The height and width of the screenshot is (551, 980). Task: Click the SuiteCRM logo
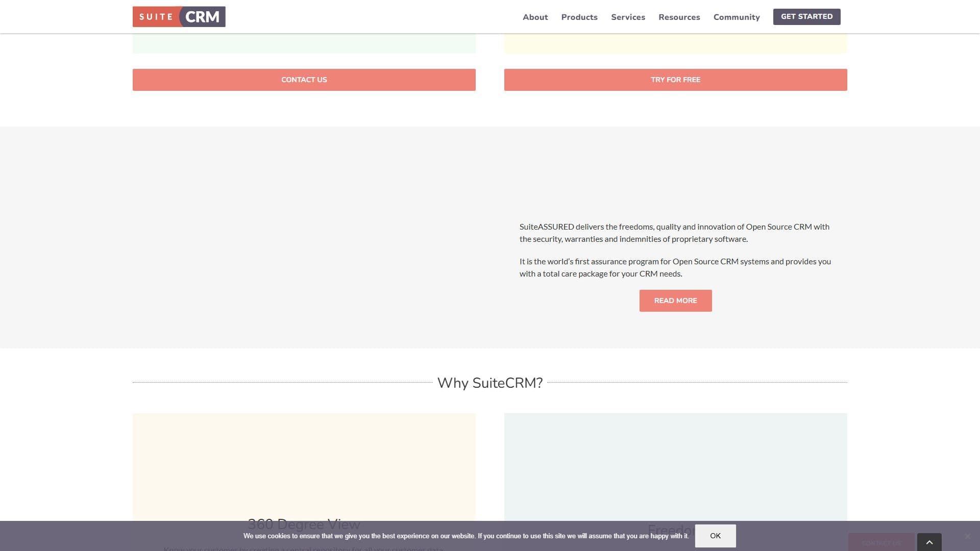[179, 17]
